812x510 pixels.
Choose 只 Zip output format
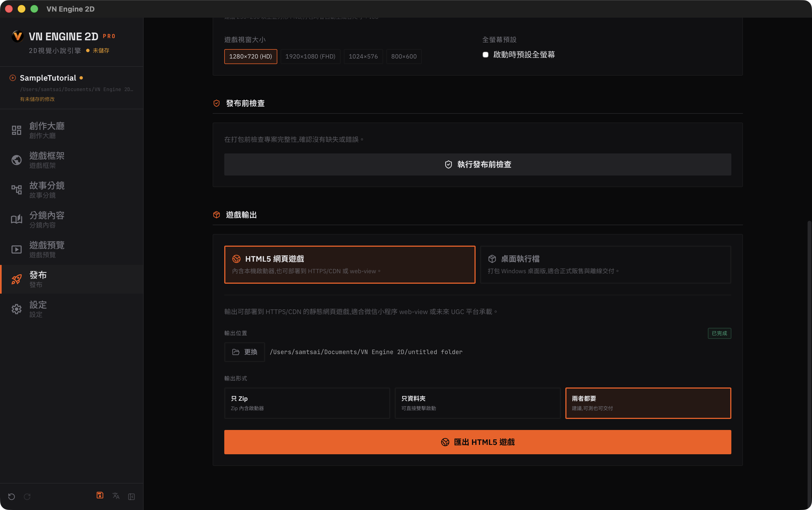[x=307, y=403]
